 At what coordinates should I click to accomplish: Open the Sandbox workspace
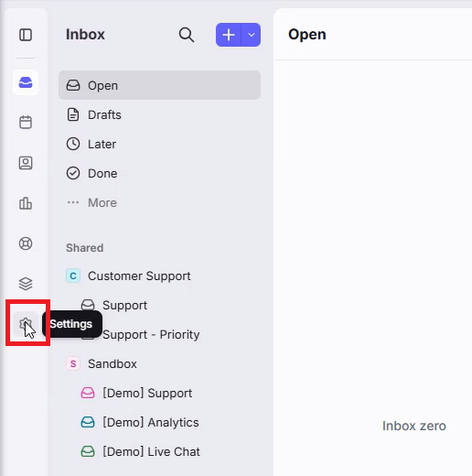coord(159,363)
